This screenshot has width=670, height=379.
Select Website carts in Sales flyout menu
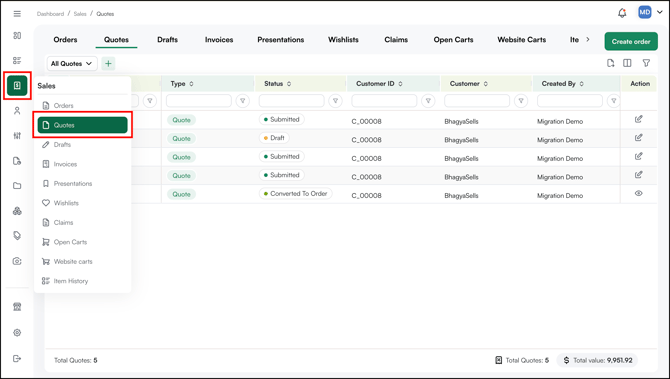click(x=82, y=261)
